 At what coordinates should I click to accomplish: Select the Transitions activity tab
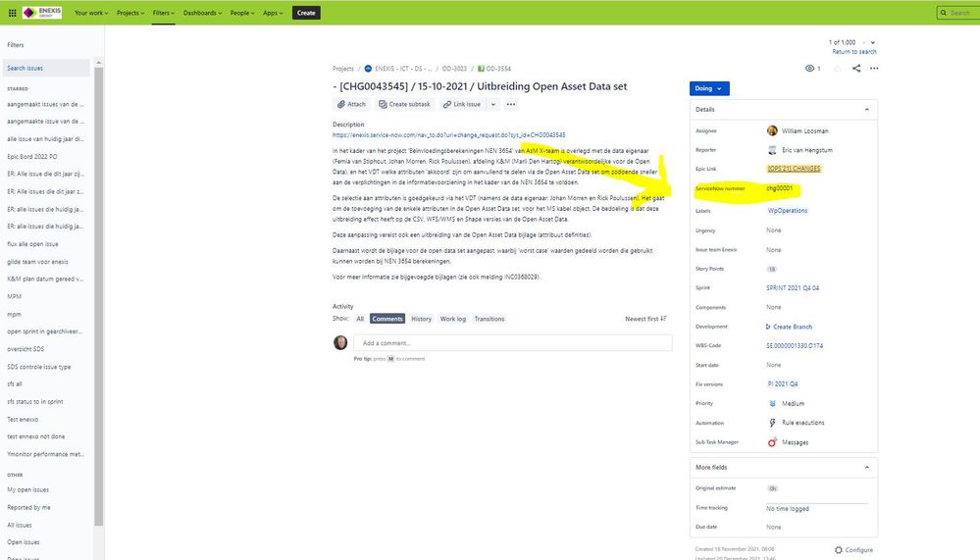(x=490, y=319)
